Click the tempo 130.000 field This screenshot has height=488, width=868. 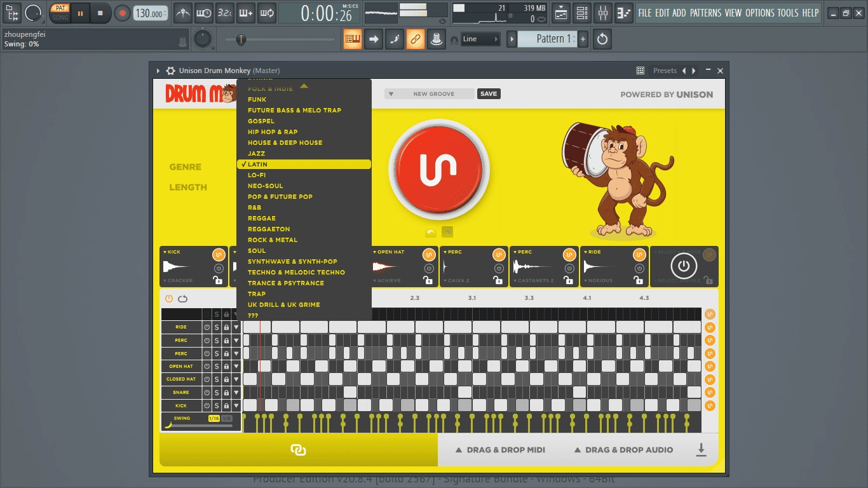pyautogui.click(x=151, y=13)
